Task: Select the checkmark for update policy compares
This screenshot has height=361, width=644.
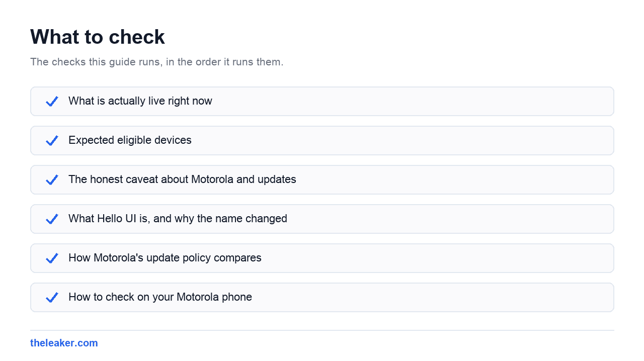Action: (52, 258)
